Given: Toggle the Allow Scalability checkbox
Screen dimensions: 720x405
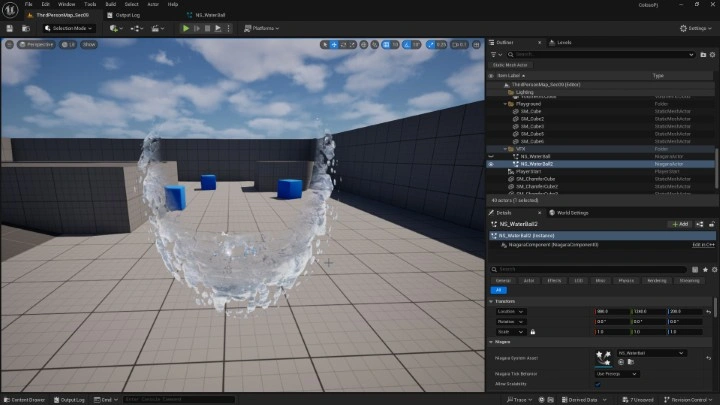Looking at the screenshot, I should (598, 384).
